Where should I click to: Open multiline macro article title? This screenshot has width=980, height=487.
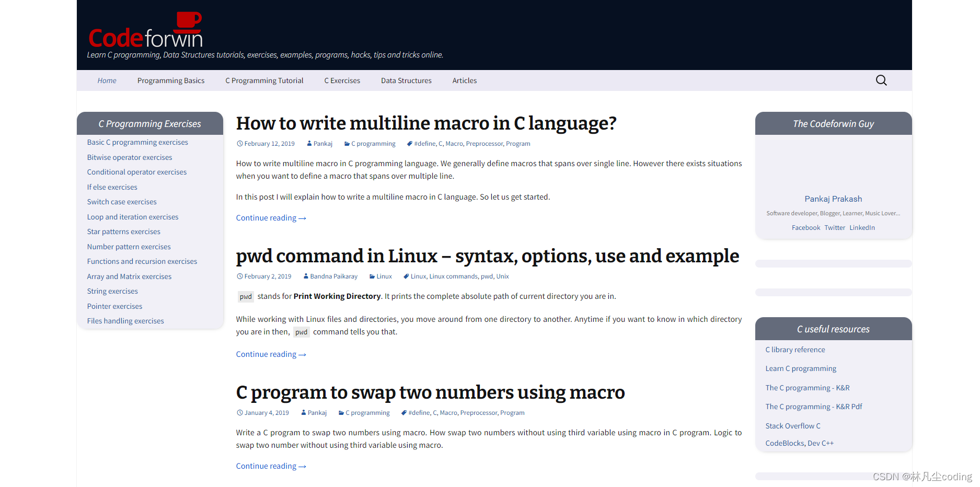[x=426, y=123]
